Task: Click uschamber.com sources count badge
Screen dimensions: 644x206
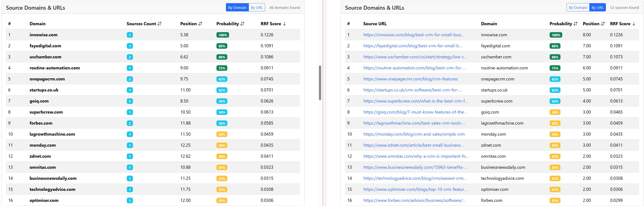Action: (130, 57)
